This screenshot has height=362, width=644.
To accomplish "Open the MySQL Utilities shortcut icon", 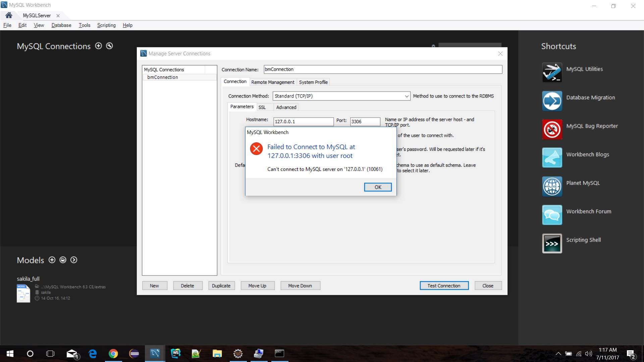I will 552,72.
